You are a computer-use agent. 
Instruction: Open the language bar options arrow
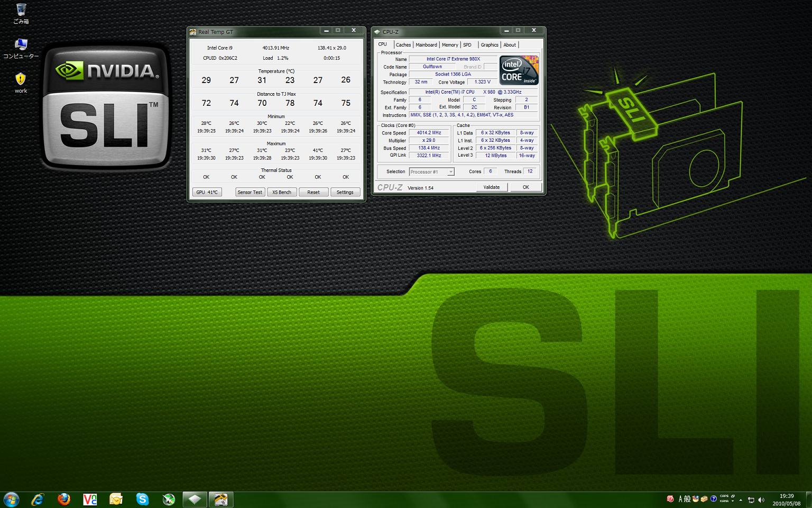point(733,501)
